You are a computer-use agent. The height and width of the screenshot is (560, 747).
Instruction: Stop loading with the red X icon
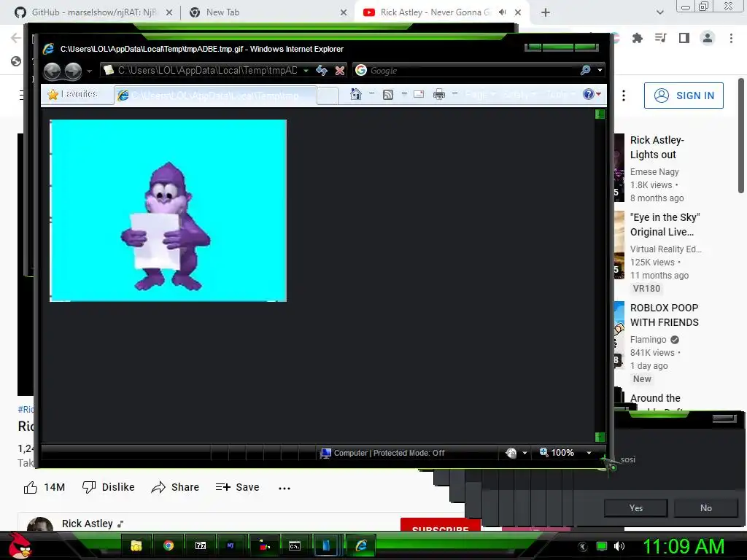point(340,71)
